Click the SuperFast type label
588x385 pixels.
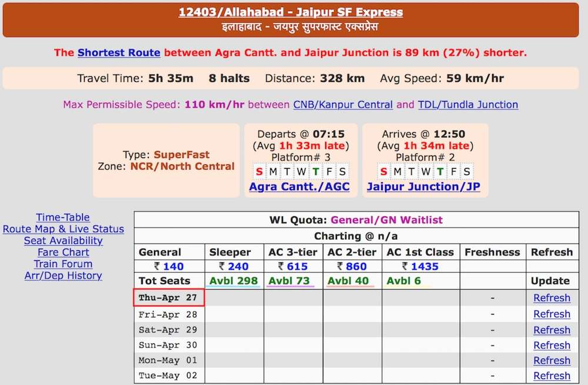(x=182, y=155)
